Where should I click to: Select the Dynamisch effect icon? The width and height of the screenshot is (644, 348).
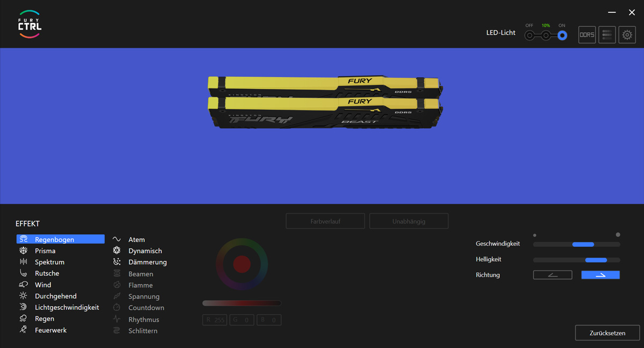pos(116,251)
